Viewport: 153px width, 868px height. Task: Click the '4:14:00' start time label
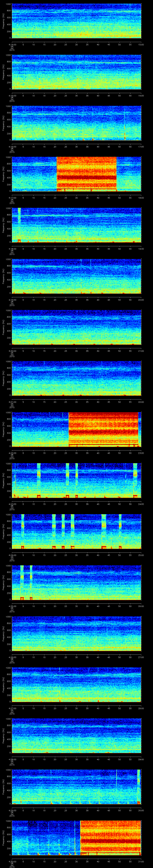coord(12,44)
